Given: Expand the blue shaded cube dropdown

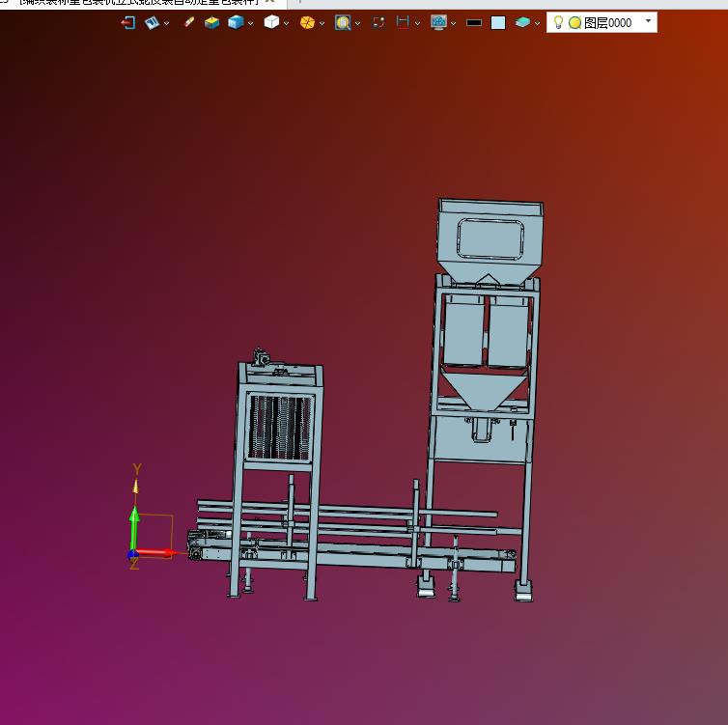Looking at the screenshot, I should (x=251, y=23).
